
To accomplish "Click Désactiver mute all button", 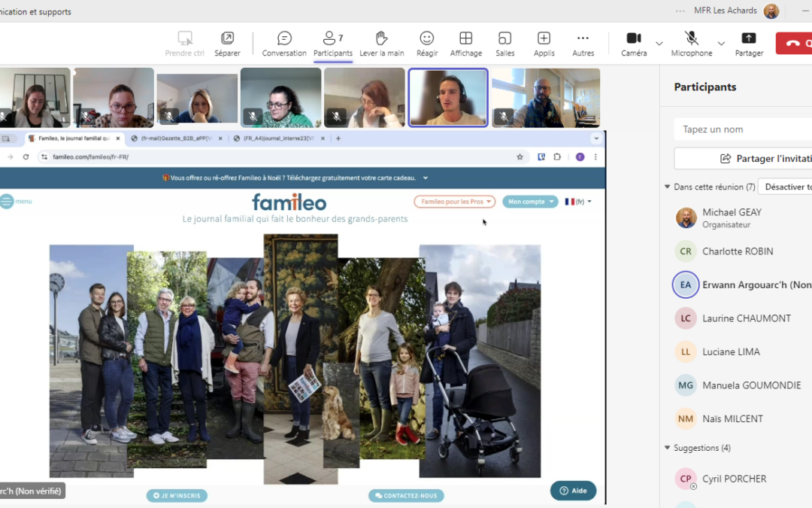I will pos(786,187).
